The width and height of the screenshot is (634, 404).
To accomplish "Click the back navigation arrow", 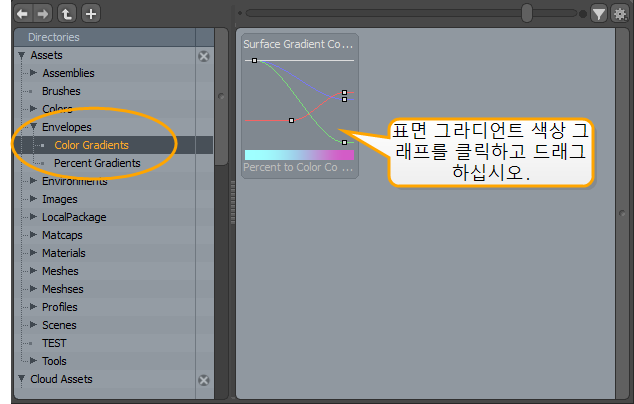I will (x=23, y=14).
